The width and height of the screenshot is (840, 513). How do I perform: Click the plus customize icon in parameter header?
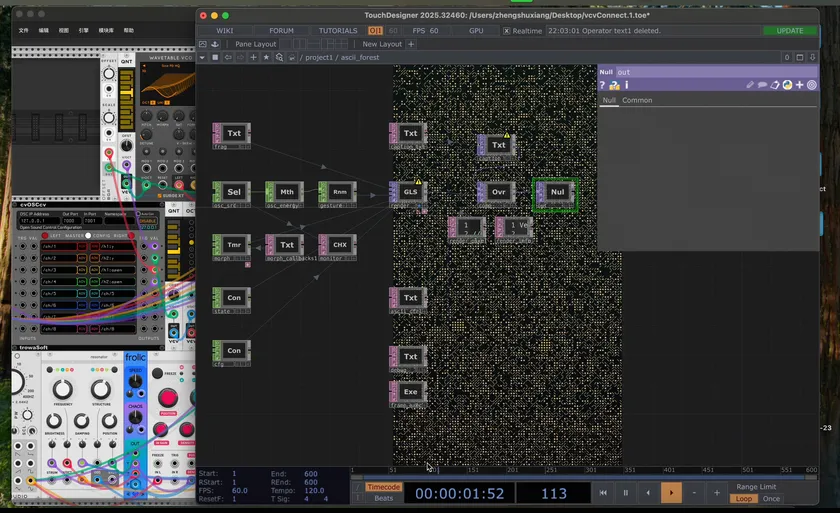[799, 85]
